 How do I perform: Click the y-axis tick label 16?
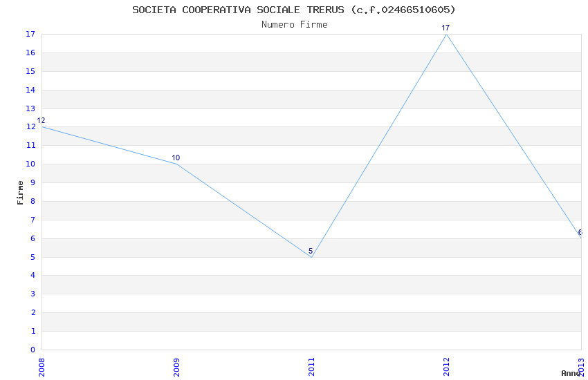(30, 53)
